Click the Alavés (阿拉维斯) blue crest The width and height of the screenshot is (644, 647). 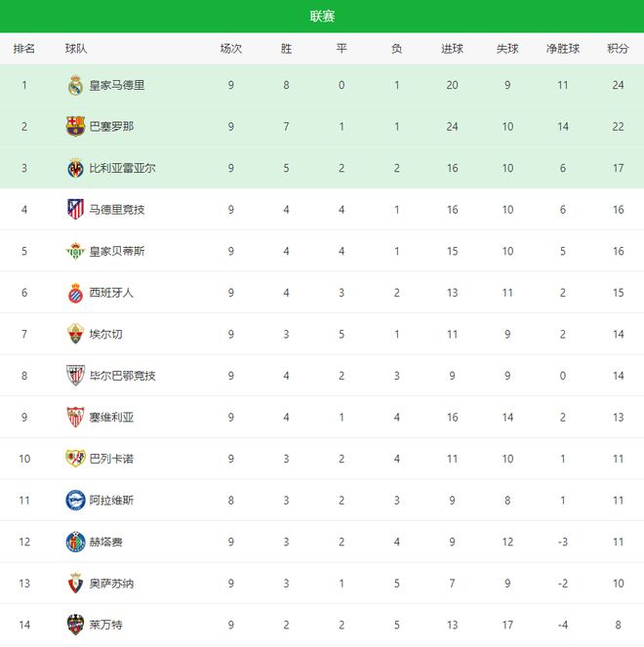pyautogui.click(x=75, y=500)
